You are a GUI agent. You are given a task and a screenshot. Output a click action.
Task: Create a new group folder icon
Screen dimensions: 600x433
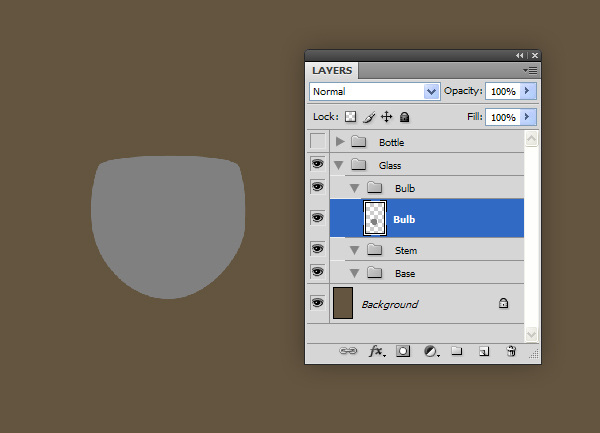pos(457,351)
